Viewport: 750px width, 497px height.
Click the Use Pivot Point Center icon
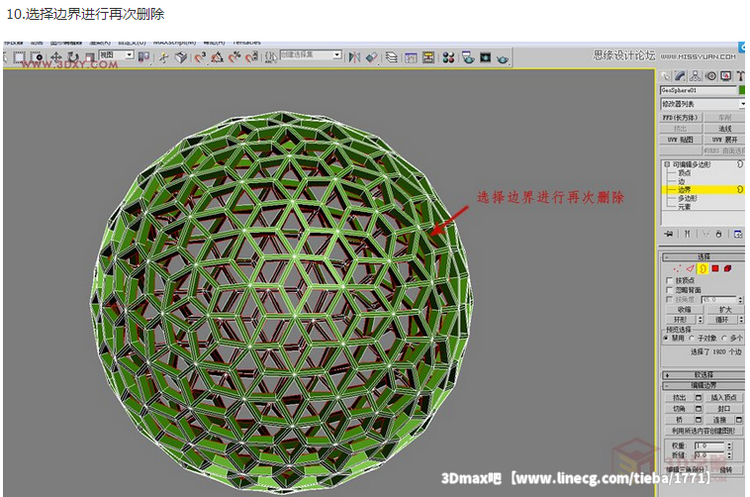143,57
